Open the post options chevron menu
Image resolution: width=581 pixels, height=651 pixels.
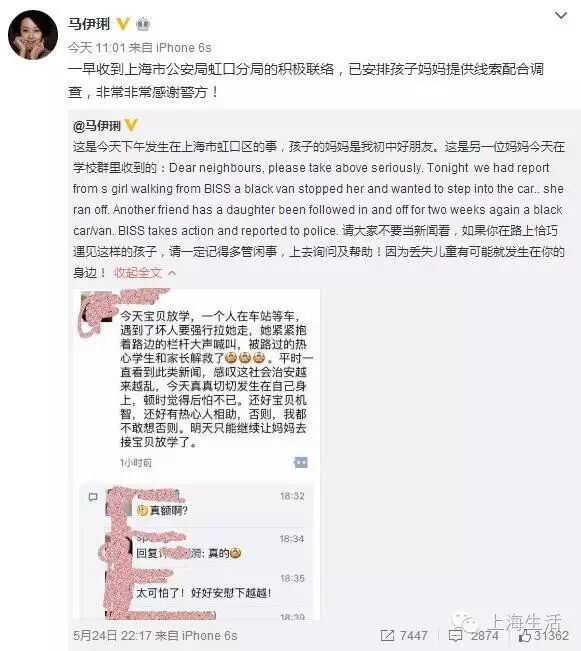pyautogui.click(x=561, y=15)
